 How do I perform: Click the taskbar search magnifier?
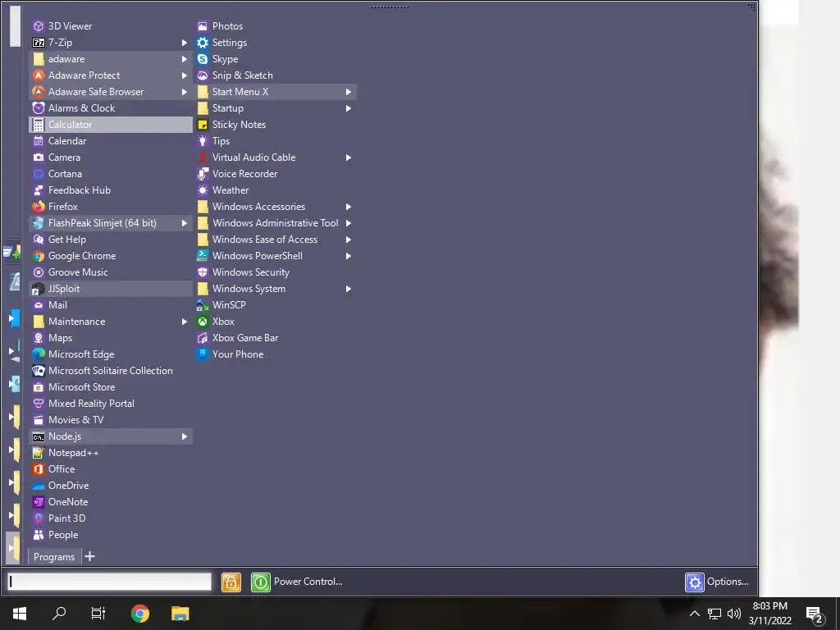[59, 614]
